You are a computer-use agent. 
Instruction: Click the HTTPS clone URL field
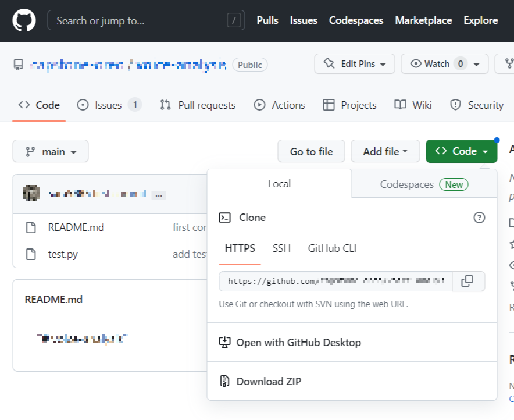(335, 282)
